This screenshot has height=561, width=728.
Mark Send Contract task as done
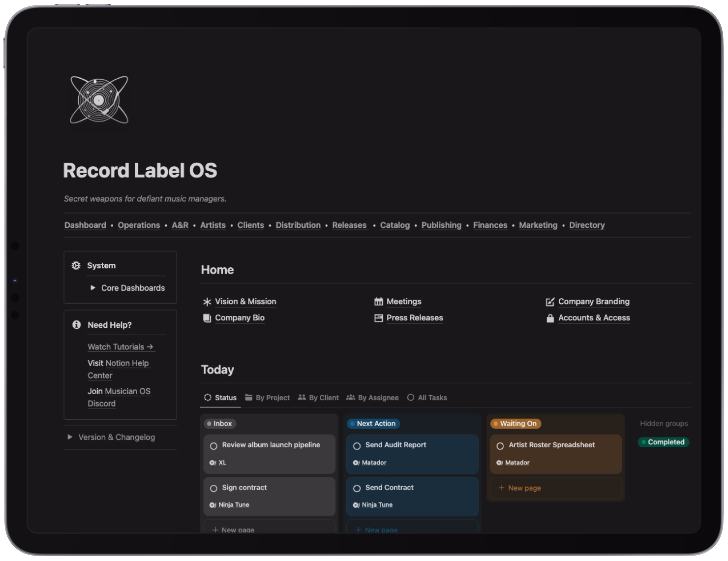357,488
